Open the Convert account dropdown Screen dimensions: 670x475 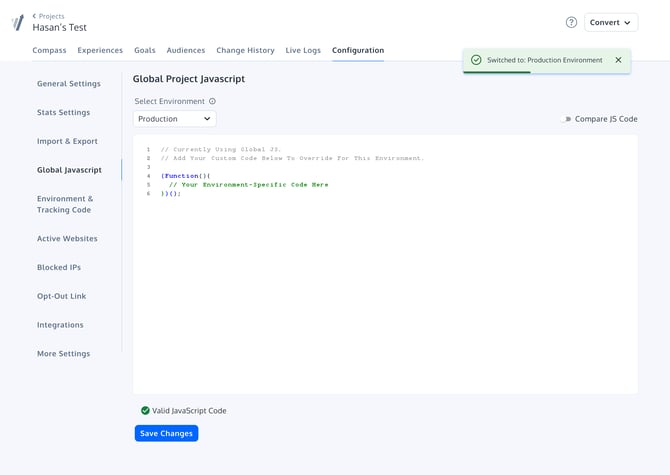pyautogui.click(x=611, y=23)
